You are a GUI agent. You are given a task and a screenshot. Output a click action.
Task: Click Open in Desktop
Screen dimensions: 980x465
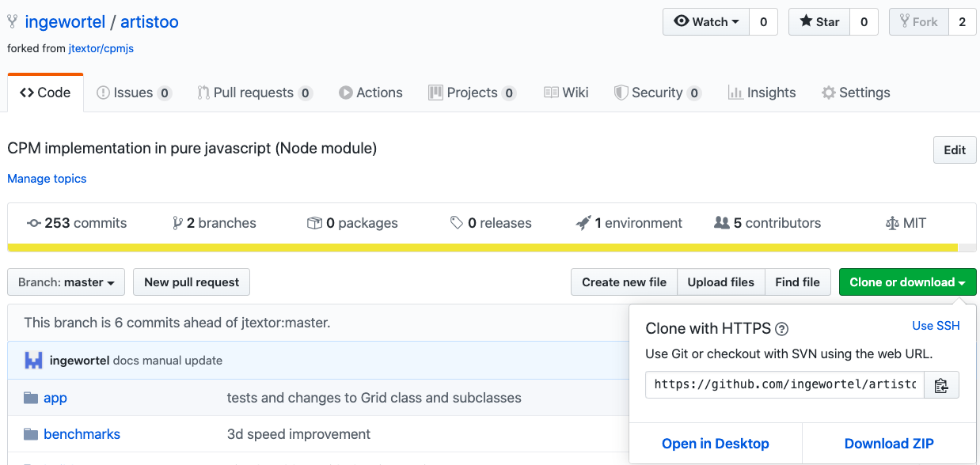(716, 444)
